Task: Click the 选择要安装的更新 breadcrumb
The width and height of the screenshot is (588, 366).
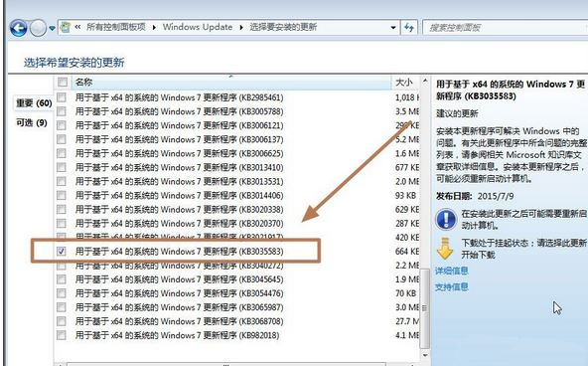Action: 283,27
